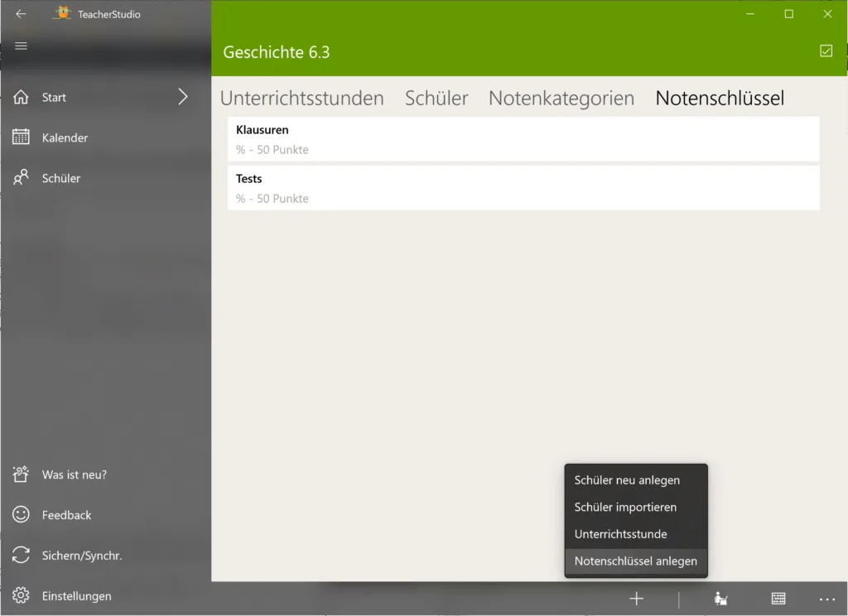This screenshot has width=848, height=616.
Task: Minimize the TeacherStudio window
Action: coord(750,14)
